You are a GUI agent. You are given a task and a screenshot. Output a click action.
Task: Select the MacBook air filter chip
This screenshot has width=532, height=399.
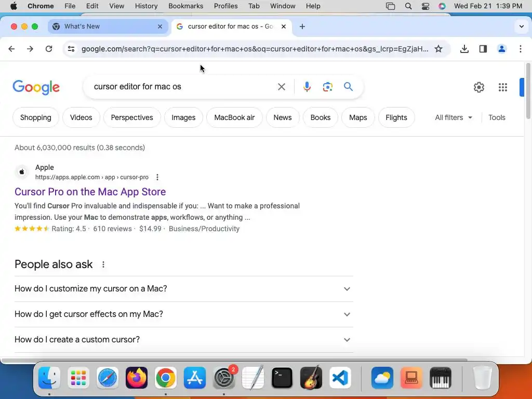coord(234,117)
